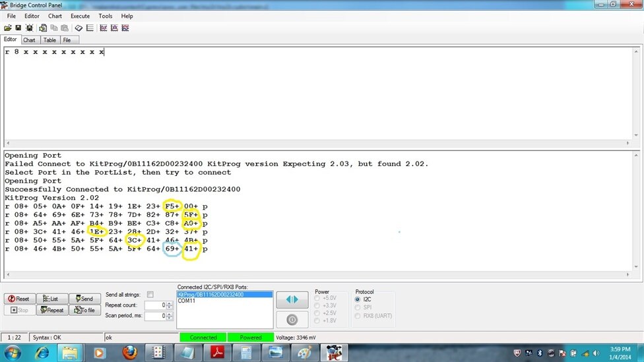Select the RX8 (UART) protocol radio button
The height and width of the screenshot is (362, 644).
pyautogui.click(x=358, y=316)
